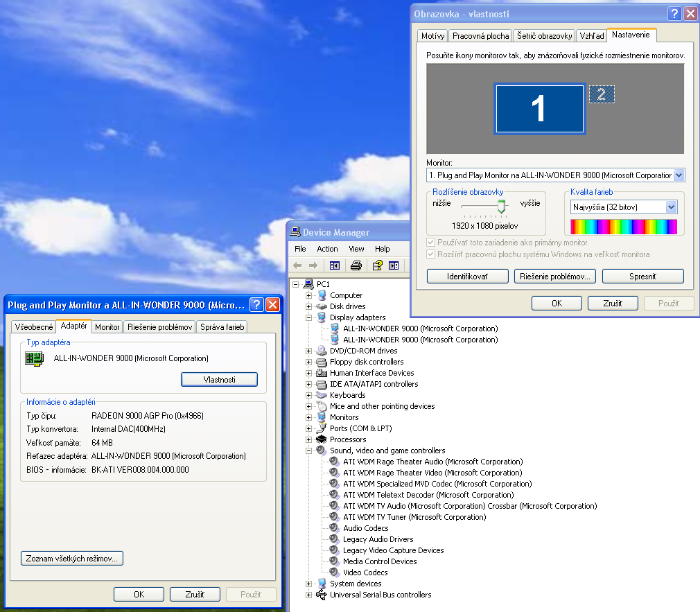Select first ALL-IN-WONDER 9000 display adapter

tap(420, 329)
